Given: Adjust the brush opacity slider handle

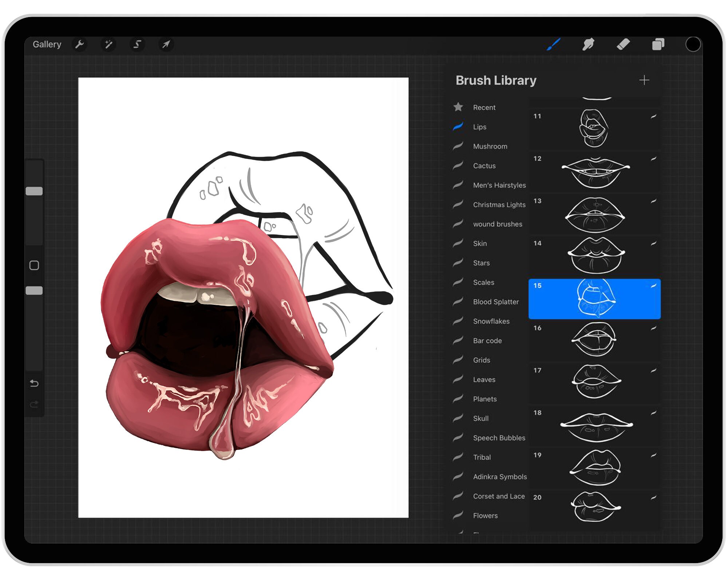Looking at the screenshot, I should [34, 290].
